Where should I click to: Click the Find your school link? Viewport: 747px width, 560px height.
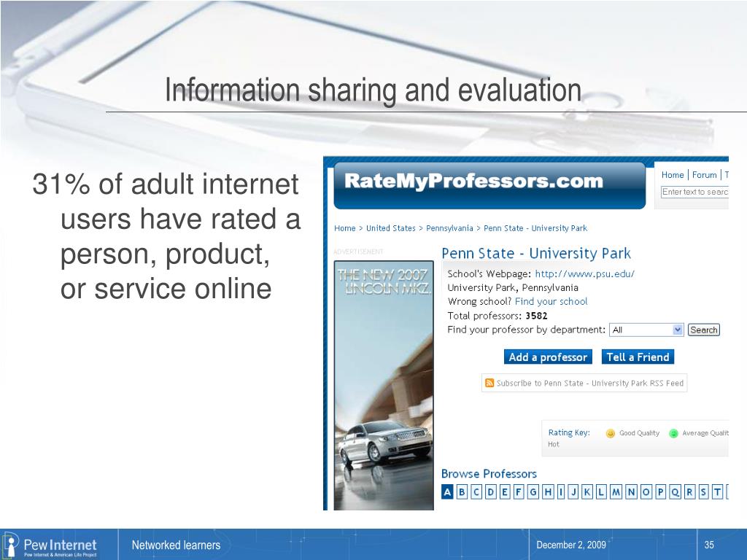point(551,301)
